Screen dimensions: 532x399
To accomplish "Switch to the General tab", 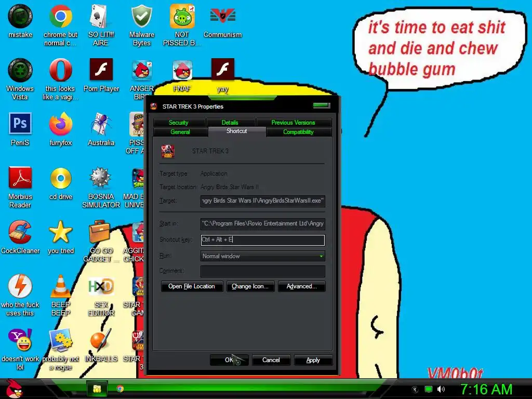I will pos(180,132).
